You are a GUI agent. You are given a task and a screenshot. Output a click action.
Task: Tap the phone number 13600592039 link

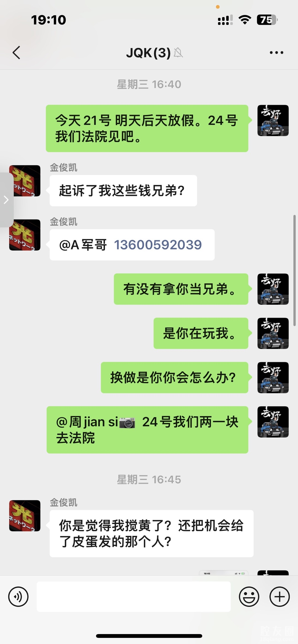pos(158,245)
